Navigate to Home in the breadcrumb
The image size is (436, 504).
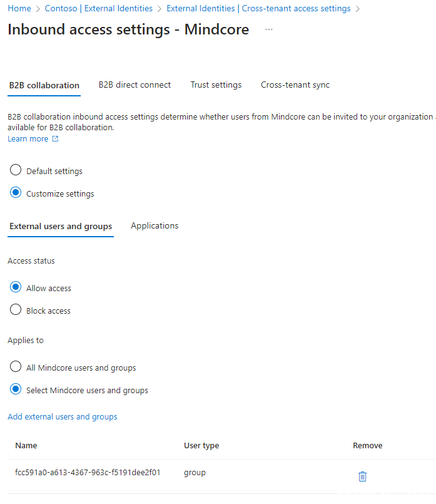click(x=19, y=9)
